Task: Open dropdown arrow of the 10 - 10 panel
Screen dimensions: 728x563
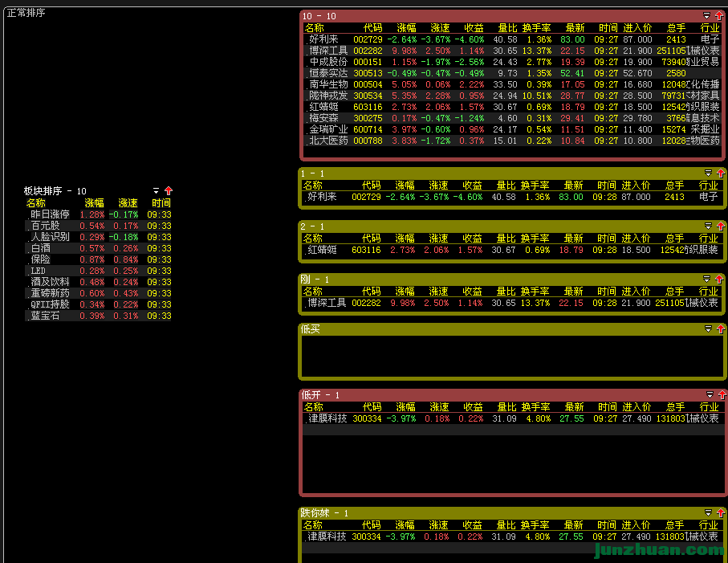Action: (x=707, y=16)
